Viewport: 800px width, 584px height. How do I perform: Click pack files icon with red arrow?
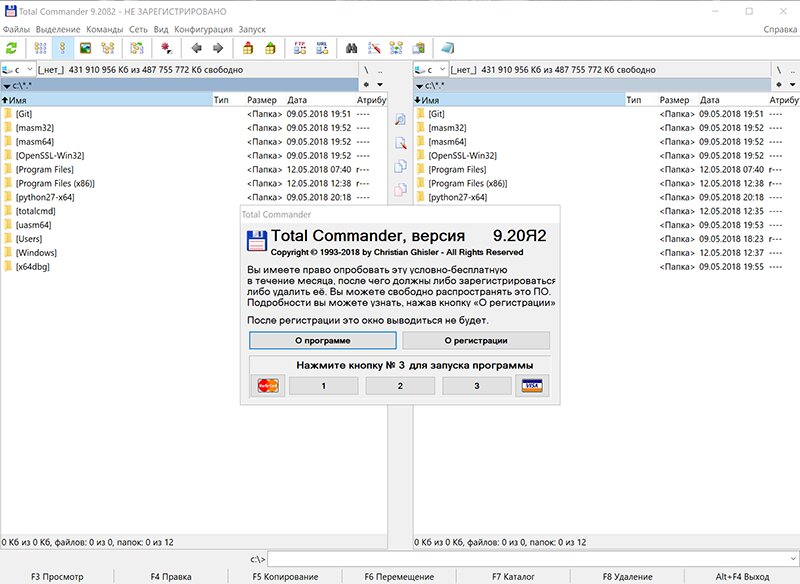(x=248, y=48)
